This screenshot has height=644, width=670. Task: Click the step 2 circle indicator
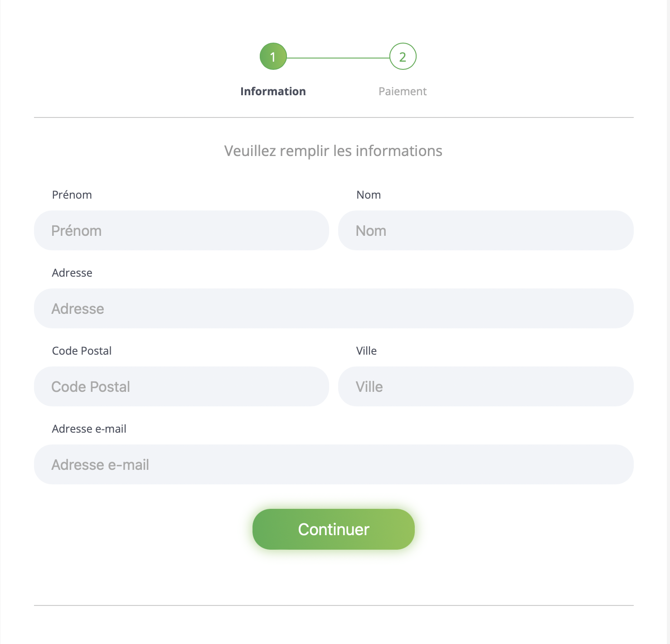(403, 57)
